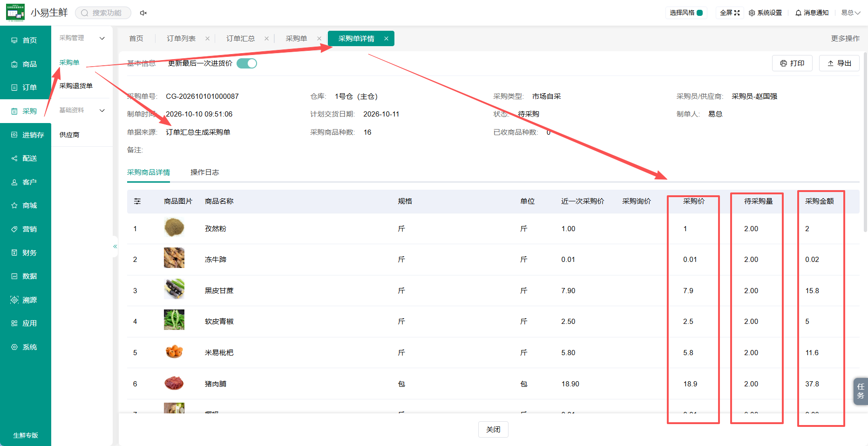Open 采购退货单 in the submenu

click(76, 86)
